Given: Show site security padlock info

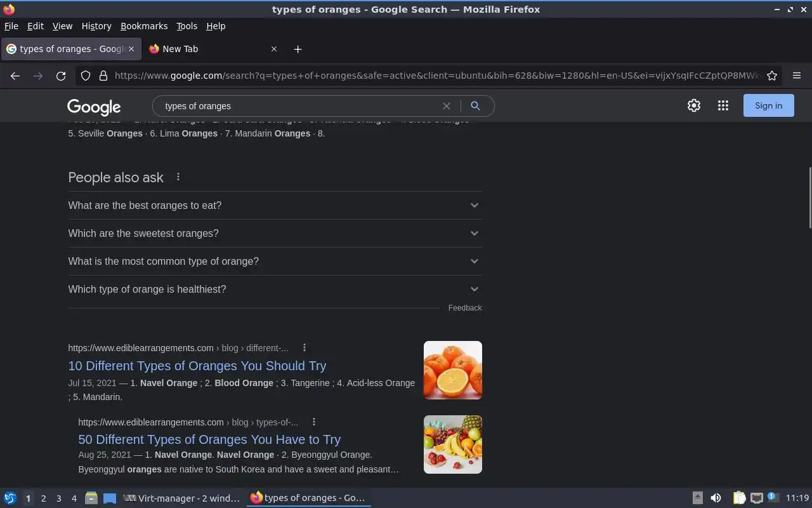Looking at the screenshot, I should tap(103, 76).
